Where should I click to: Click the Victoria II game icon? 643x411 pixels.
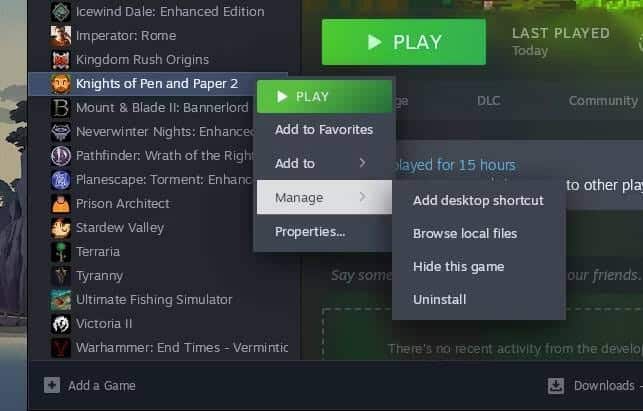61,324
